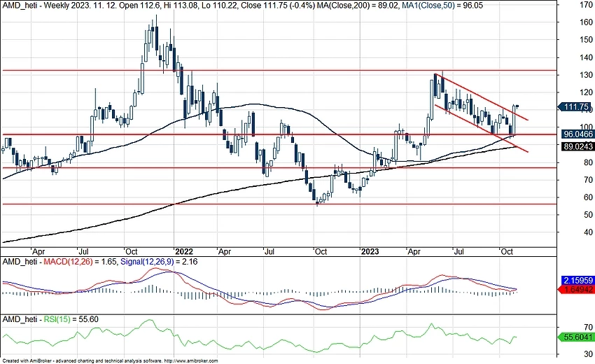Click the 111.75 current price label
595x364 pixels.
(575, 107)
